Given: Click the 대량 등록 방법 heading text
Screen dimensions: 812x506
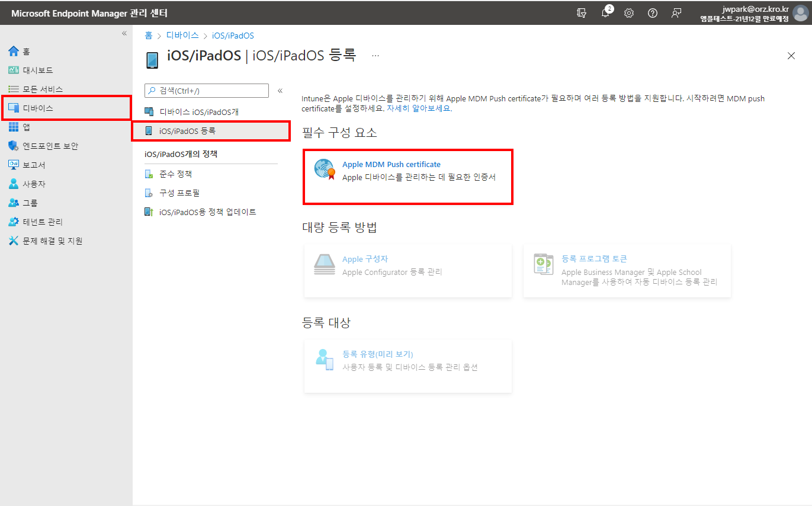Looking at the screenshot, I should 339,228.
